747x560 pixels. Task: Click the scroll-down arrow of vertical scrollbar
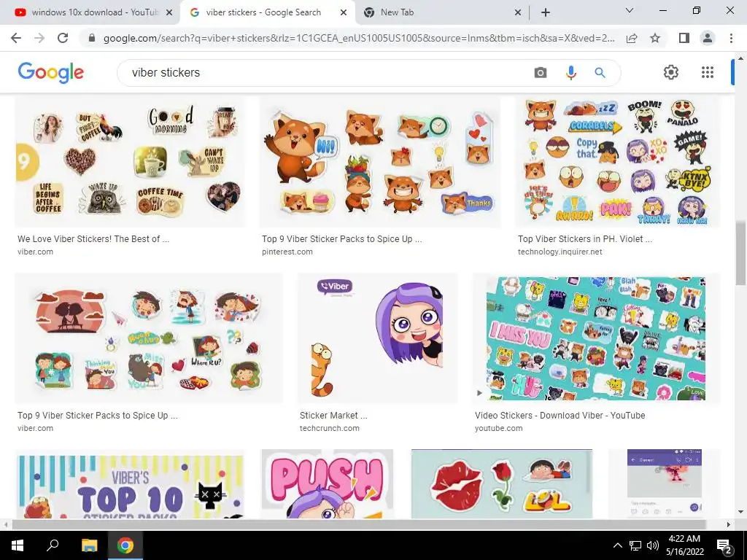(x=740, y=512)
